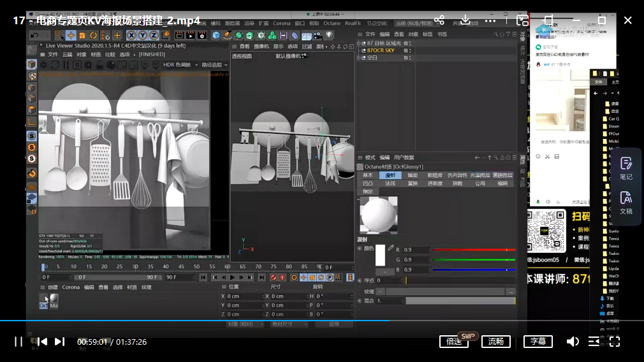The width and height of the screenshot is (644, 362).
Task: Open the 笔记 notes panel
Action: coord(626,168)
